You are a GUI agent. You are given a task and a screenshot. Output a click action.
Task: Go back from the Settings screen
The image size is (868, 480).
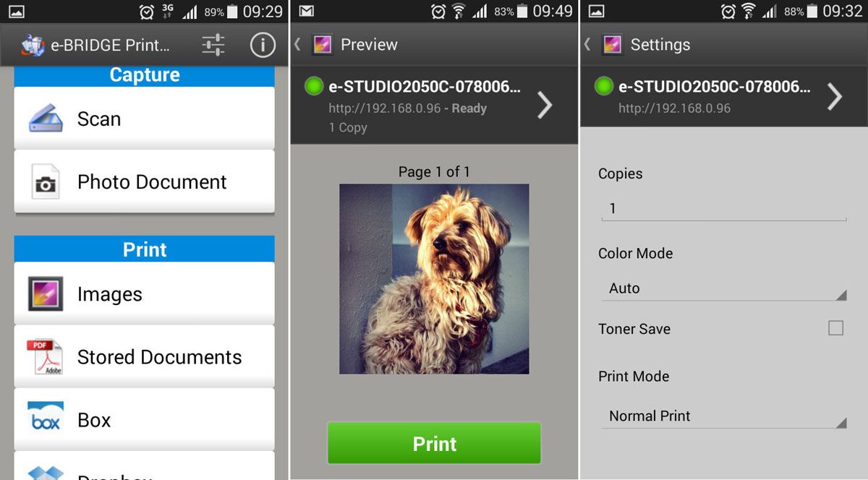tap(587, 45)
